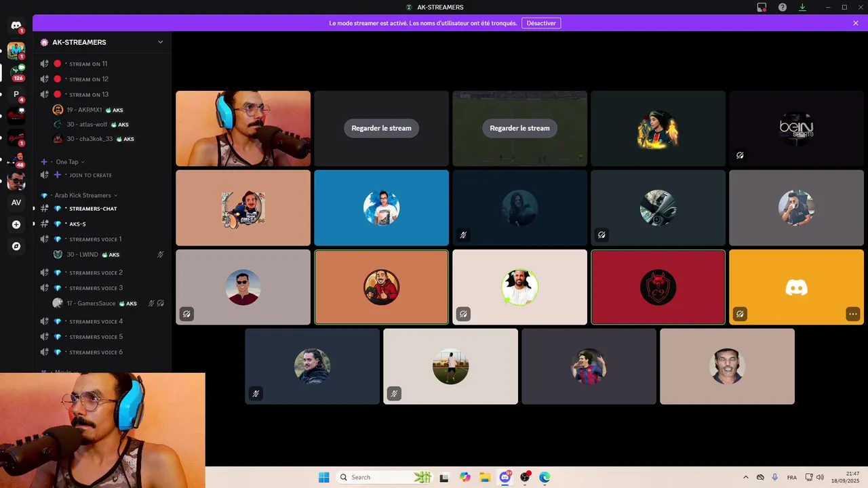Screen dimensions: 868x488
Task: Click Regarder le stream on blank dark tile
Action: point(381,128)
